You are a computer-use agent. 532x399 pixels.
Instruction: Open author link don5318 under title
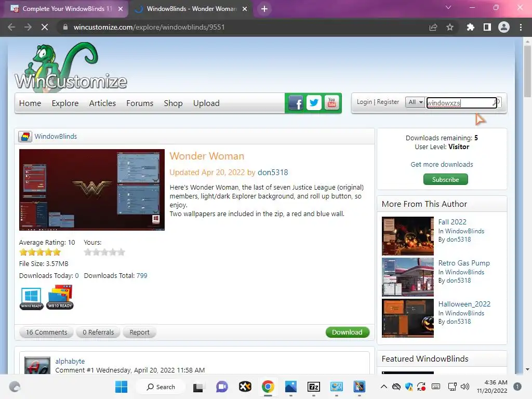coord(273,172)
